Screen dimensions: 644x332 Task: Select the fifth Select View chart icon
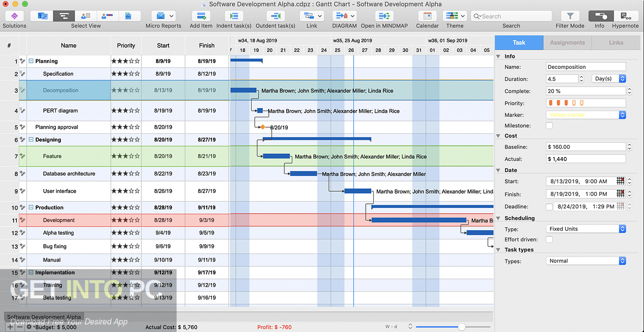[128, 16]
